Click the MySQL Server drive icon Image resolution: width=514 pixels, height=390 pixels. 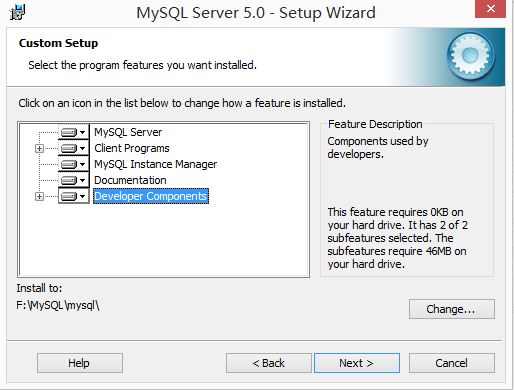tap(69, 132)
